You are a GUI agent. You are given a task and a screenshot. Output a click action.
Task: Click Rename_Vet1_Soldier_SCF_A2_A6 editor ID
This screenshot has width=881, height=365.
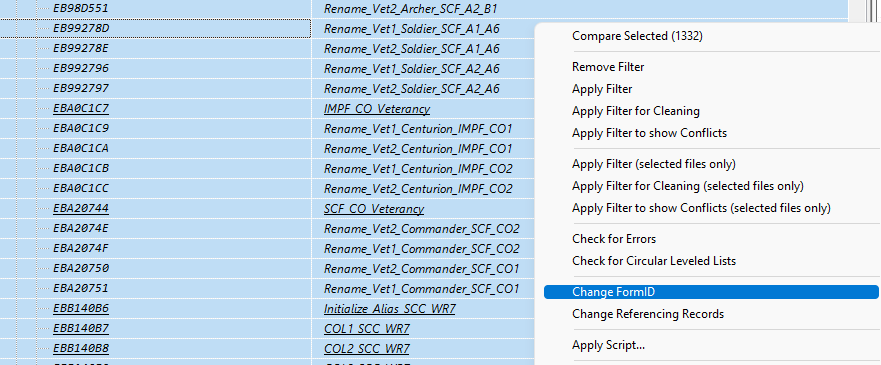411,69
